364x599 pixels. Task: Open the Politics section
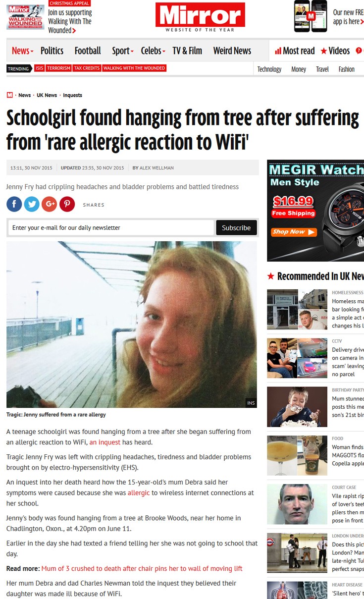[x=52, y=51]
